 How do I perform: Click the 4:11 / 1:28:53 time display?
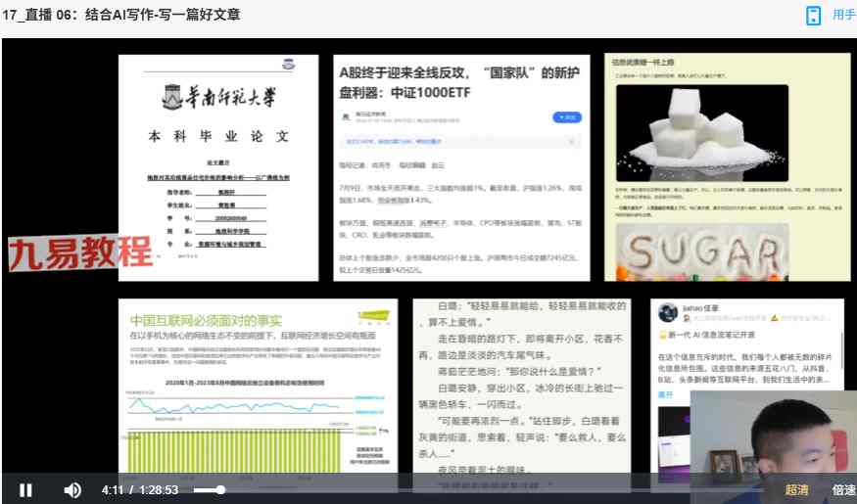click(140, 489)
